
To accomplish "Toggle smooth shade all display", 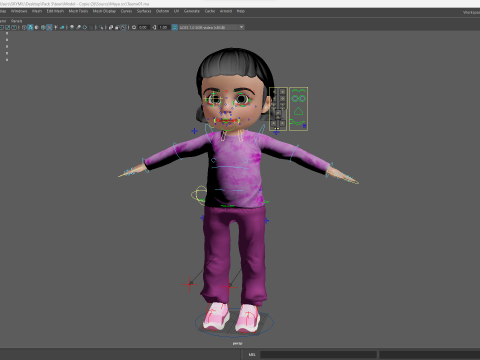I will pos(30,27).
